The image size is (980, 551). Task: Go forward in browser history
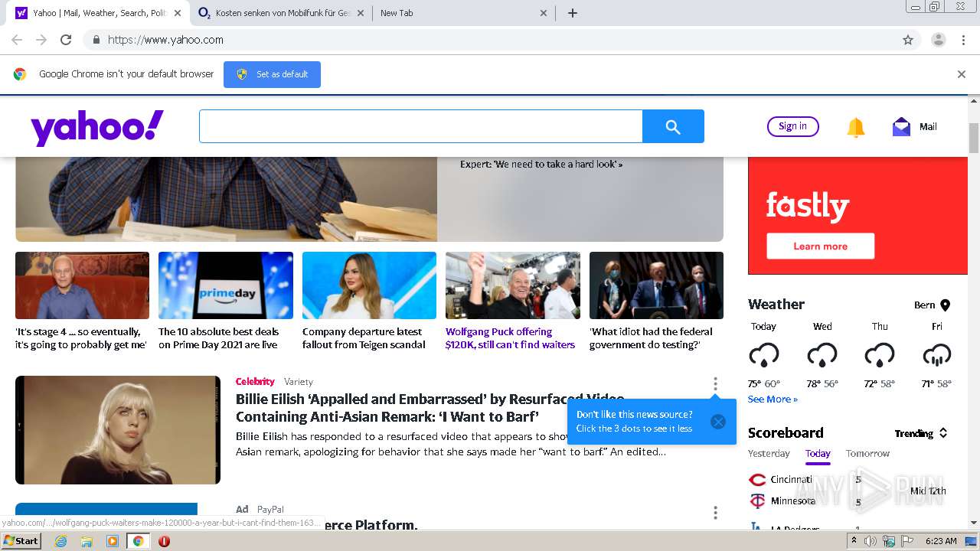[x=41, y=40]
